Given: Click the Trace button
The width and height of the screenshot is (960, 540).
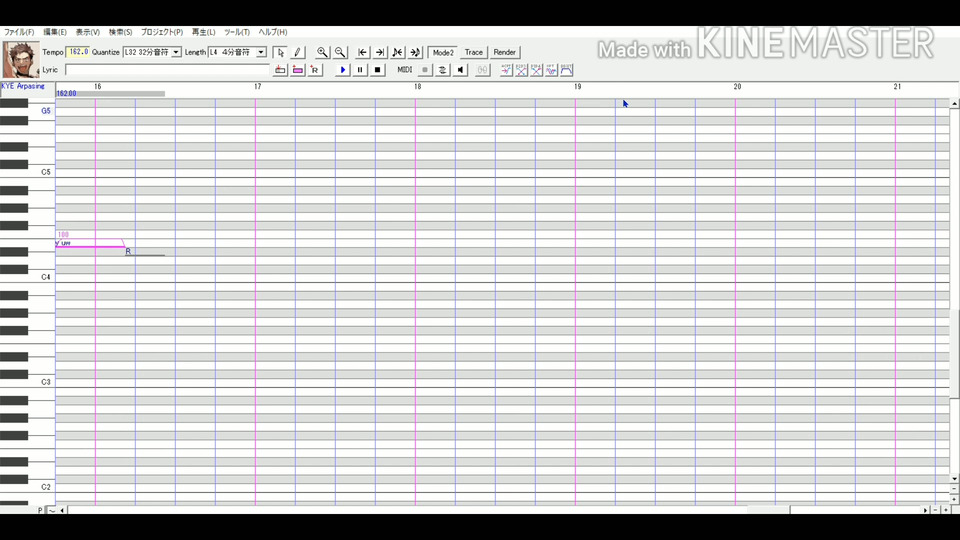Looking at the screenshot, I should 473,52.
